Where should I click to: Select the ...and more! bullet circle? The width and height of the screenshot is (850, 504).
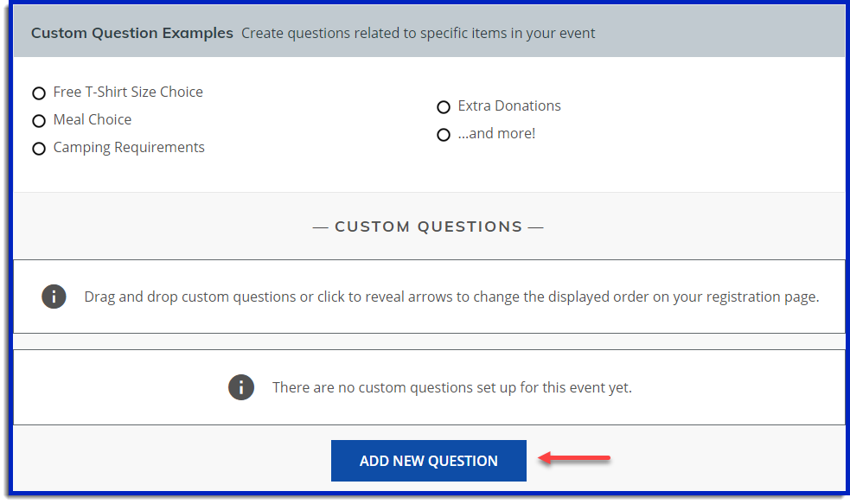[x=444, y=135]
